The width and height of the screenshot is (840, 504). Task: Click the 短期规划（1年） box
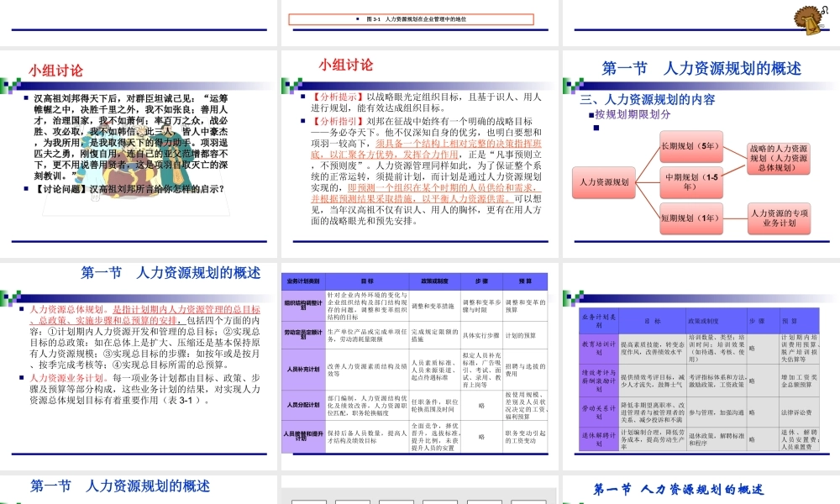(x=690, y=219)
